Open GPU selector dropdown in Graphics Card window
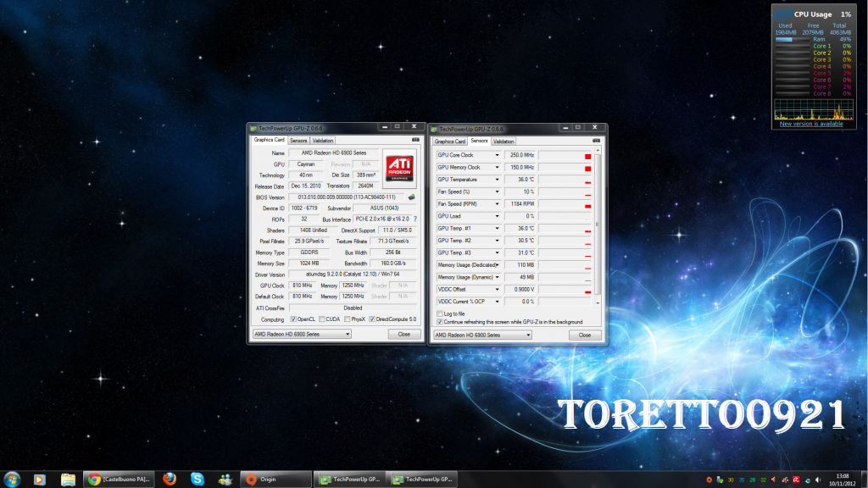This screenshot has height=488, width=868. [302, 335]
